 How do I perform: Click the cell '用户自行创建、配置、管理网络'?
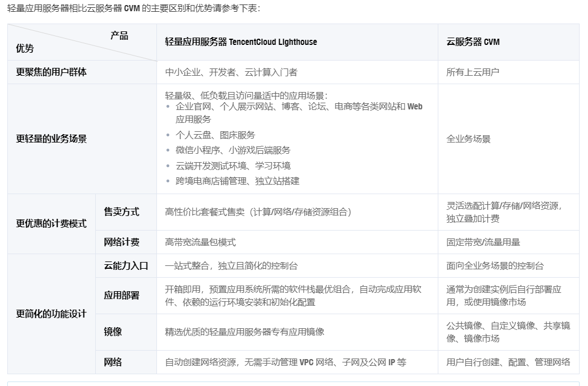point(508,362)
